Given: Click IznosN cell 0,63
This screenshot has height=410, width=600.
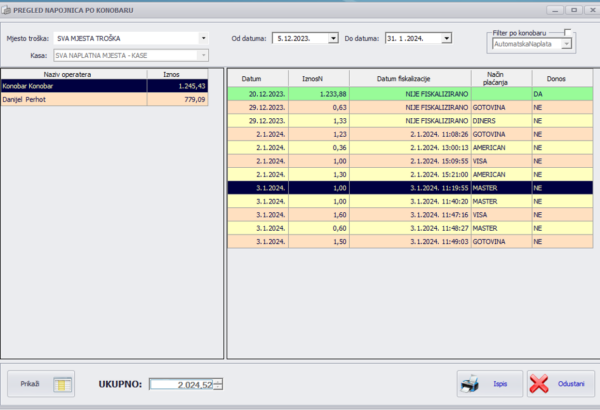Looking at the screenshot, I should (x=319, y=108).
